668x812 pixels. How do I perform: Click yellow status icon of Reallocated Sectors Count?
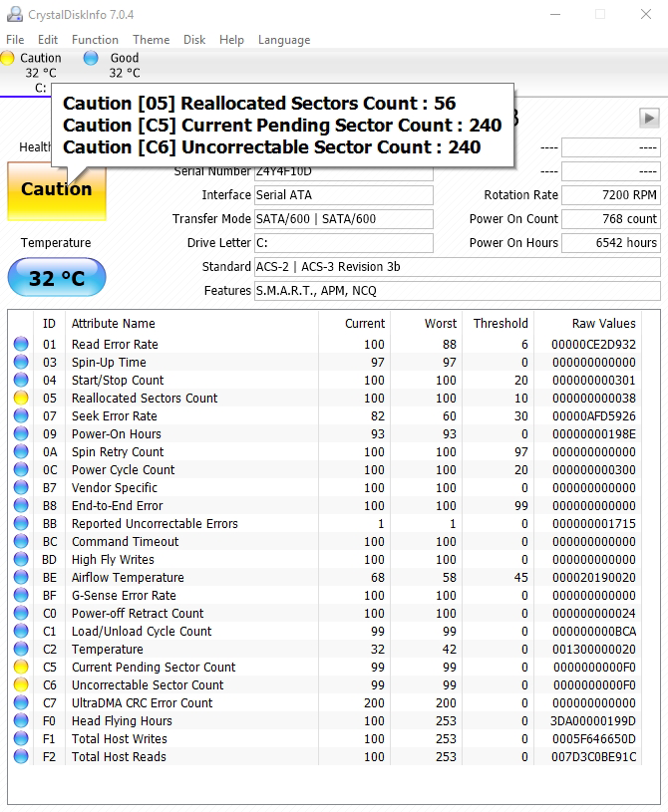[x=21, y=398]
